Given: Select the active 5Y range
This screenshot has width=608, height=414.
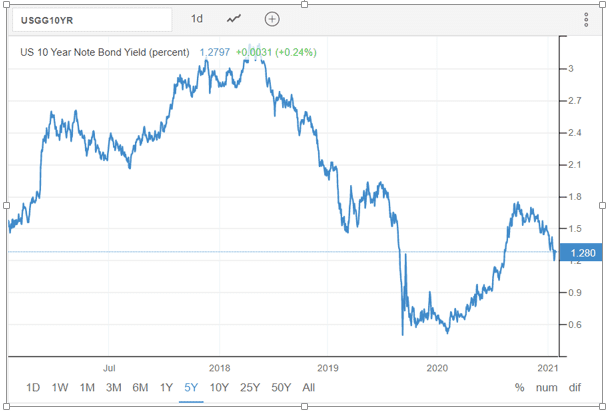Looking at the screenshot, I should pyautogui.click(x=190, y=387).
